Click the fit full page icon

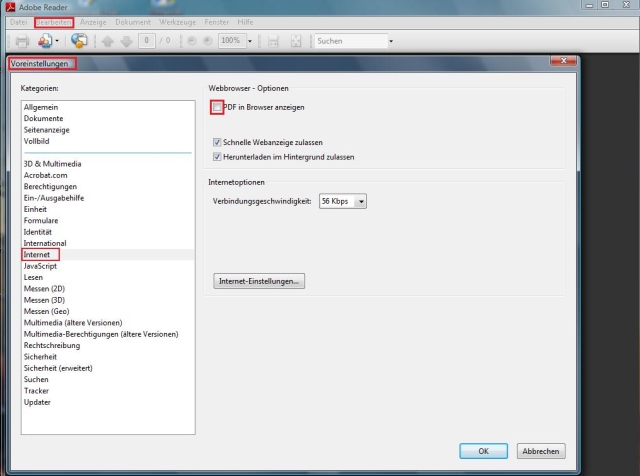pyautogui.click(x=296, y=41)
